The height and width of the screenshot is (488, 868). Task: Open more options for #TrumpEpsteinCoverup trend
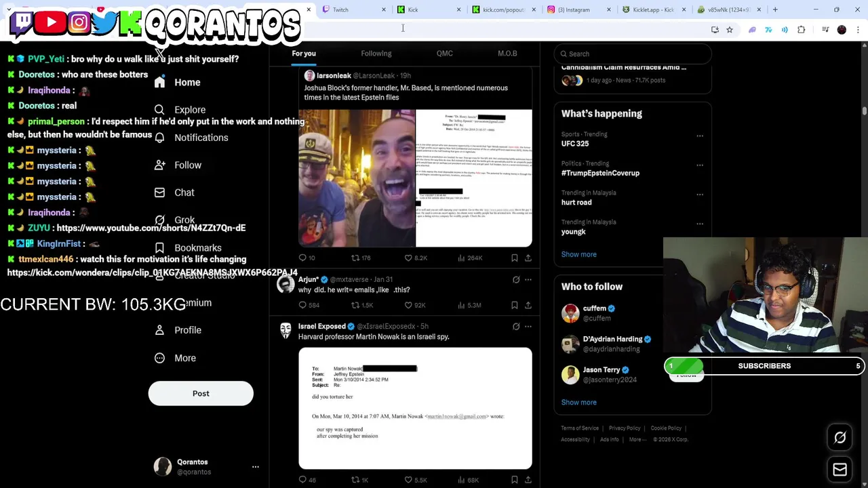[x=700, y=165]
